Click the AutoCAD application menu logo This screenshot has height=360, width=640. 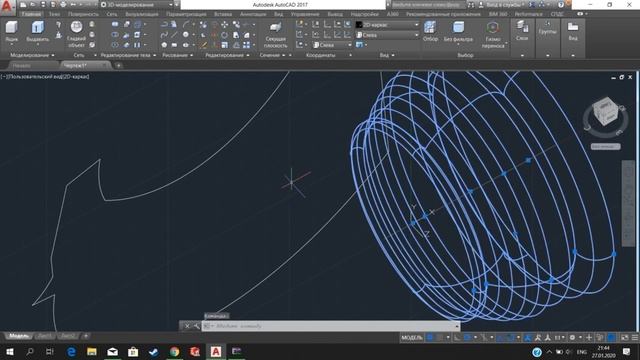coord(7,7)
